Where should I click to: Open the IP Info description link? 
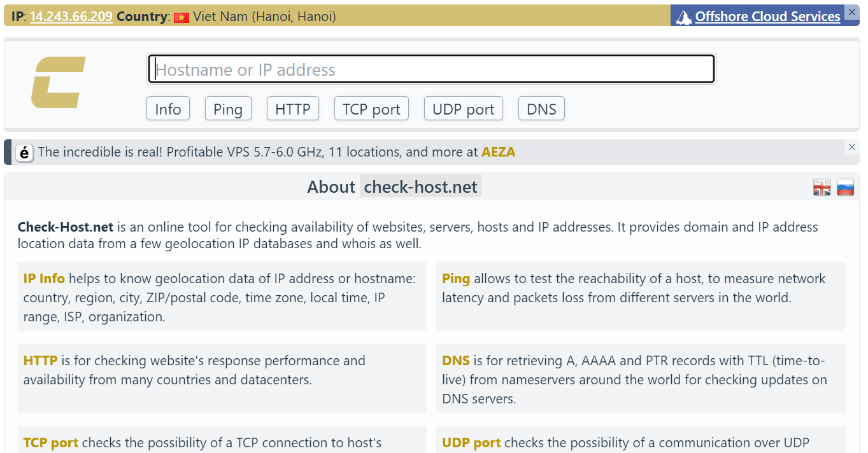click(44, 279)
